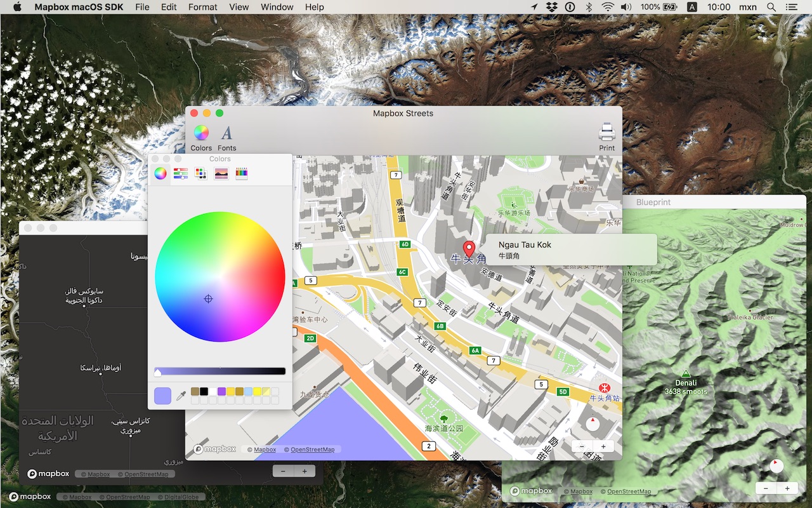Click the Print toolbar icon
Viewport: 812px width, 508px height.
pos(606,138)
